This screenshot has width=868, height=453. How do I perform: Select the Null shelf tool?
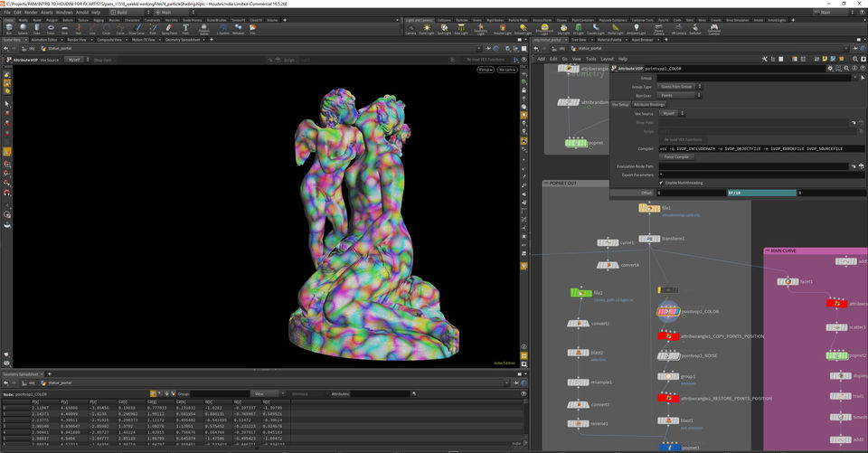[x=79, y=28]
